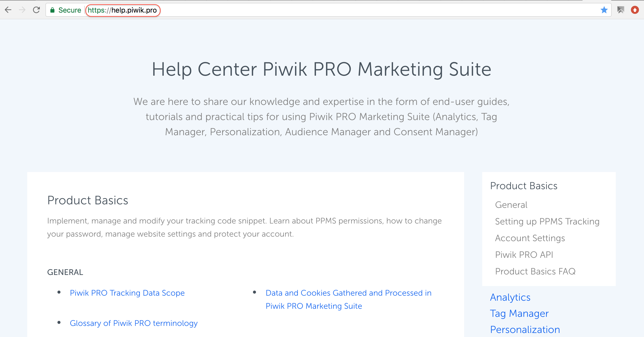Select Setting up PPMS Tracking sidebar item
Viewport: 644px width, 337px height.
tap(547, 221)
